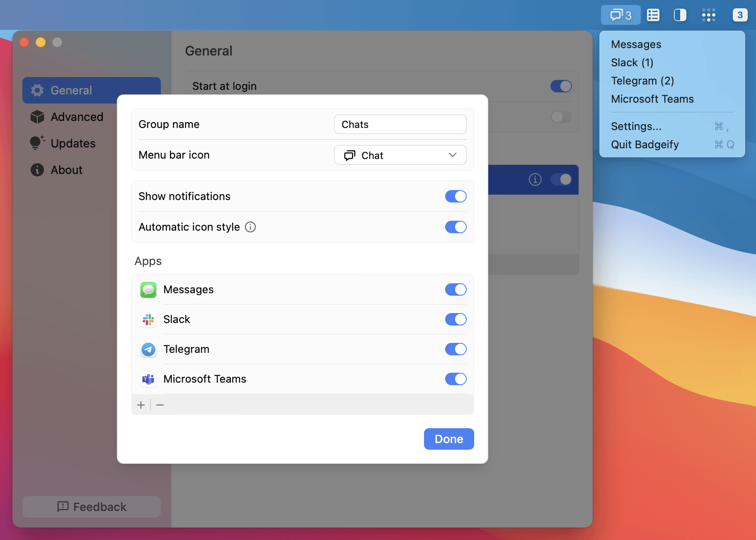The height and width of the screenshot is (540, 756).
Task: Click the half-filled rectangle menu bar icon
Action: [x=680, y=15]
